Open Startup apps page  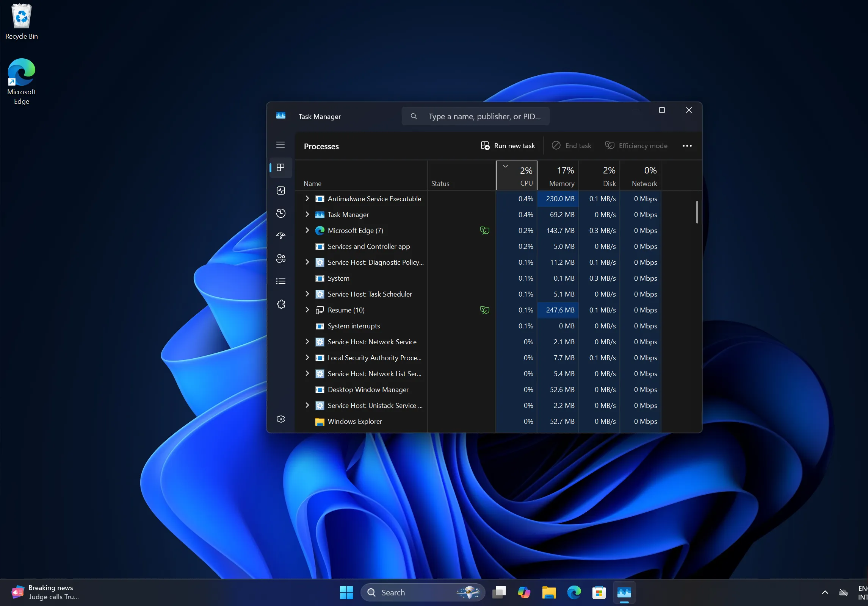(x=280, y=236)
